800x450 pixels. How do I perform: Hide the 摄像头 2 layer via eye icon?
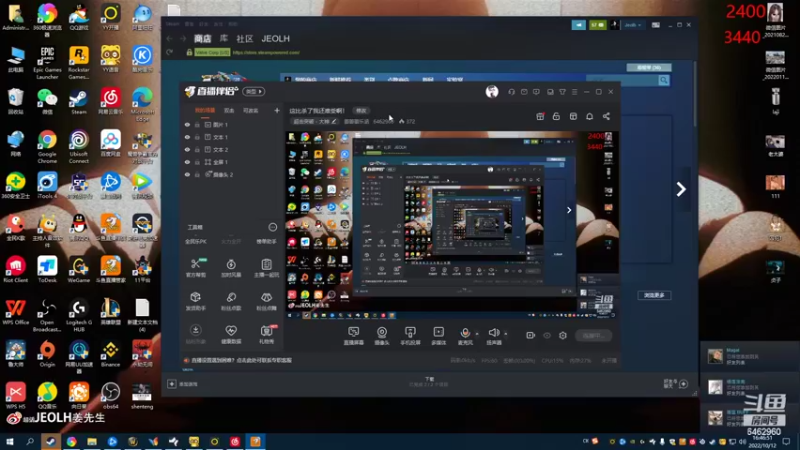(x=187, y=174)
